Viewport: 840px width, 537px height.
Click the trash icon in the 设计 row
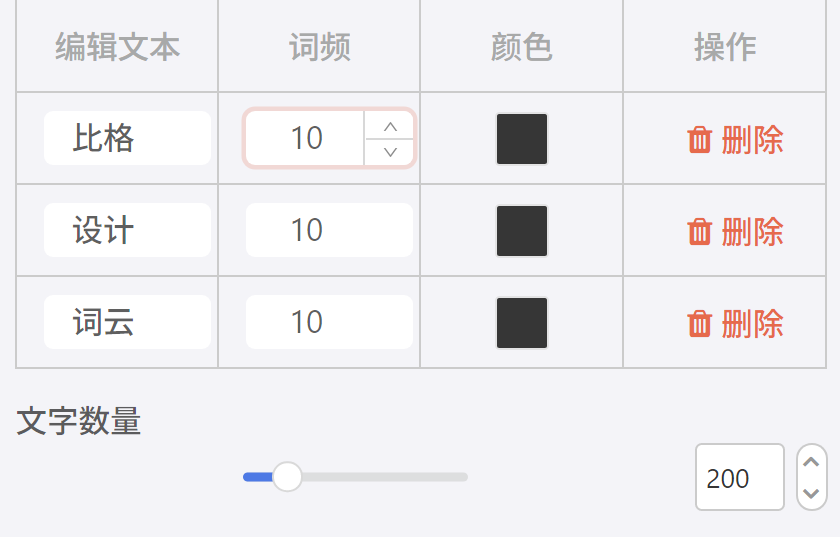(x=700, y=231)
